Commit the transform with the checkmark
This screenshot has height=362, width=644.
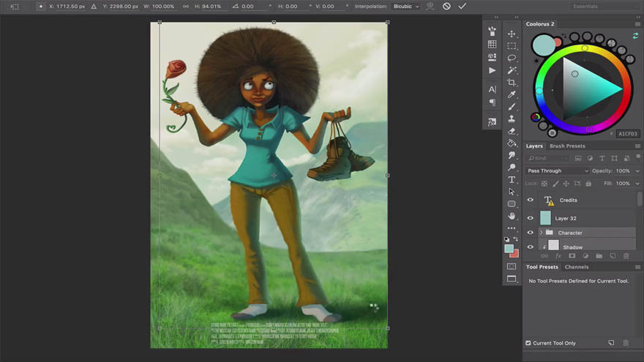[462, 6]
